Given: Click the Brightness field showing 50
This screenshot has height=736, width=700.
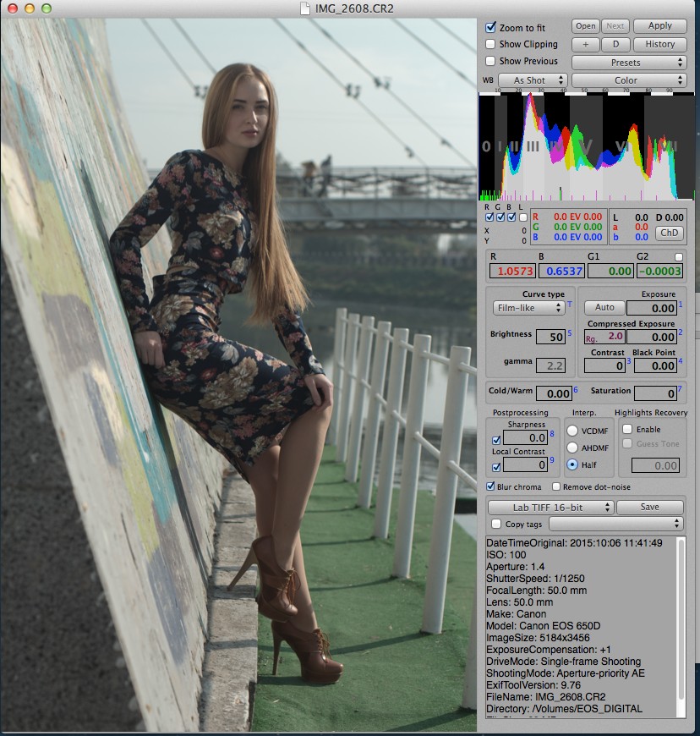Looking at the screenshot, I should tap(551, 337).
